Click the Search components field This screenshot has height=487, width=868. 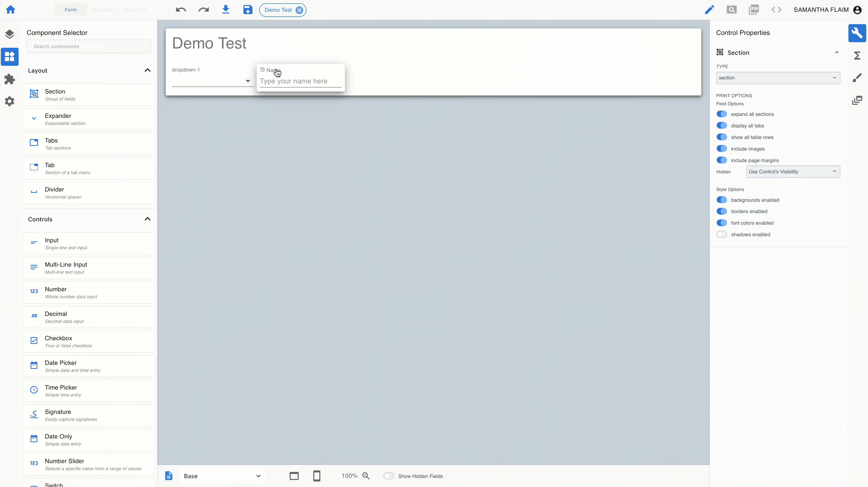tap(89, 46)
